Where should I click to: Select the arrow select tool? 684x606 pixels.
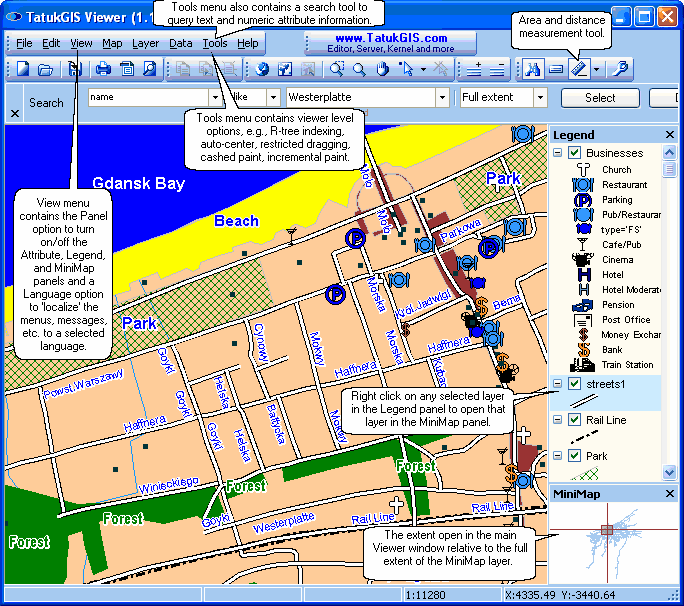pyautogui.click(x=407, y=69)
